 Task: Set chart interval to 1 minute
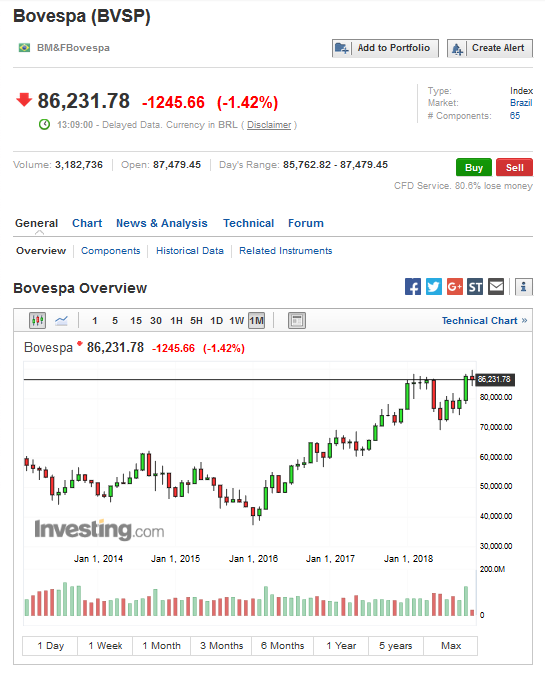pos(95,321)
